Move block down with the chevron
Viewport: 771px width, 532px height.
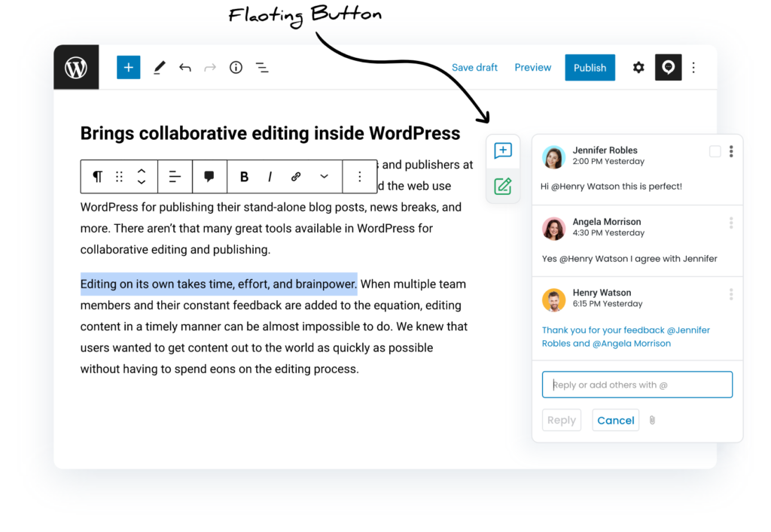(142, 182)
